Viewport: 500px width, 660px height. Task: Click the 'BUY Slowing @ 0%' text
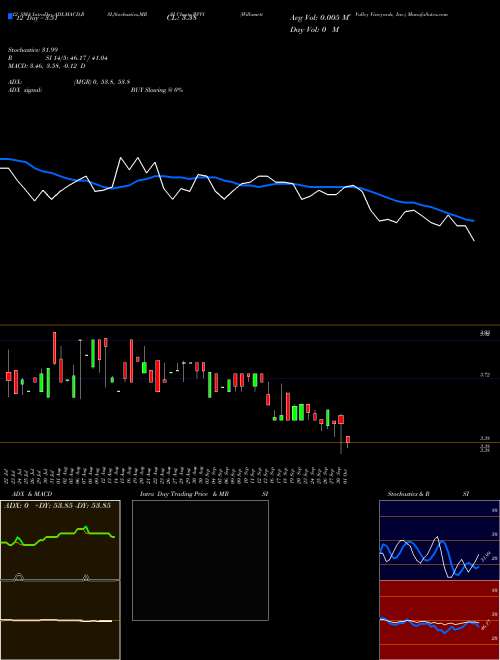pyautogui.click(x=157, y=90)
